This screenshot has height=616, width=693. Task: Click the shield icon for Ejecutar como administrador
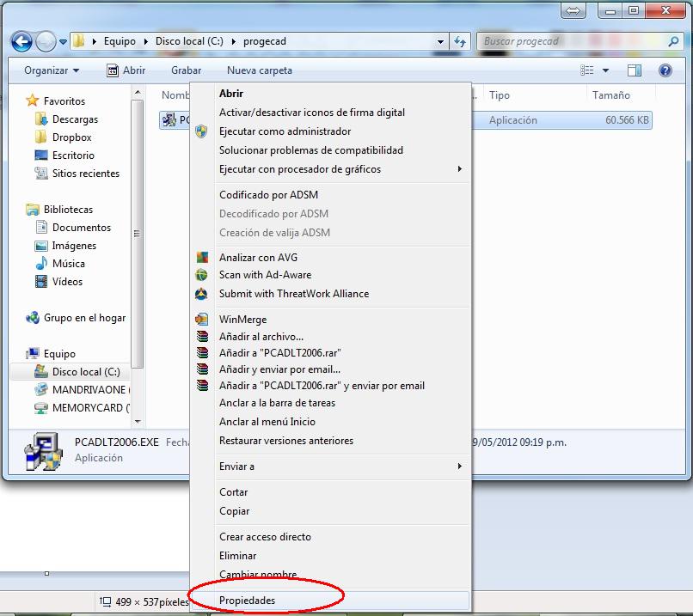[x=201, y=131]
